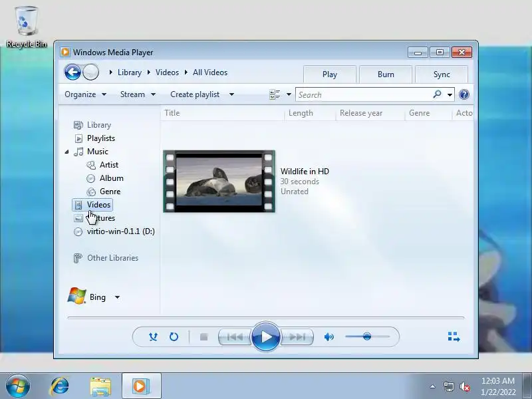Click Media Player taskbar icon

142,386
